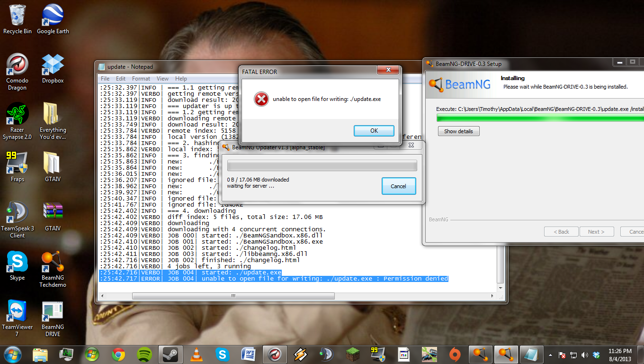Open the Action Center flag in tray
Image resolution: width=644 pixels, height=364 pixels.
point(563,355)
